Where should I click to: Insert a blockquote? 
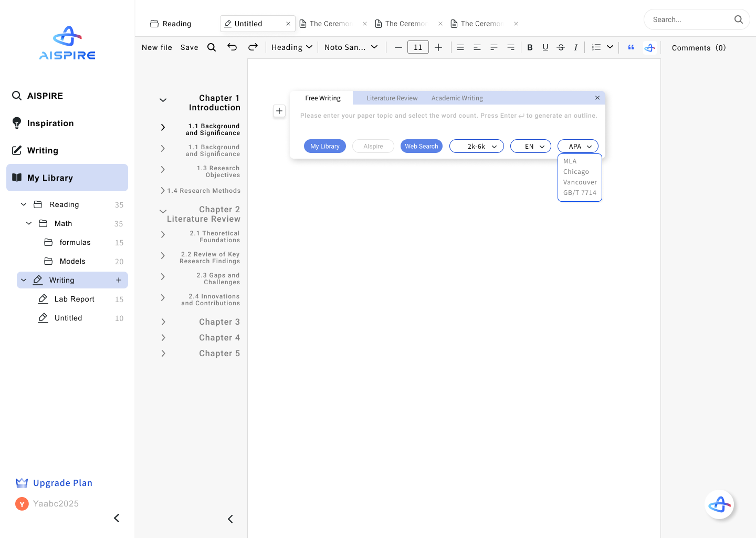pos(631,47)
